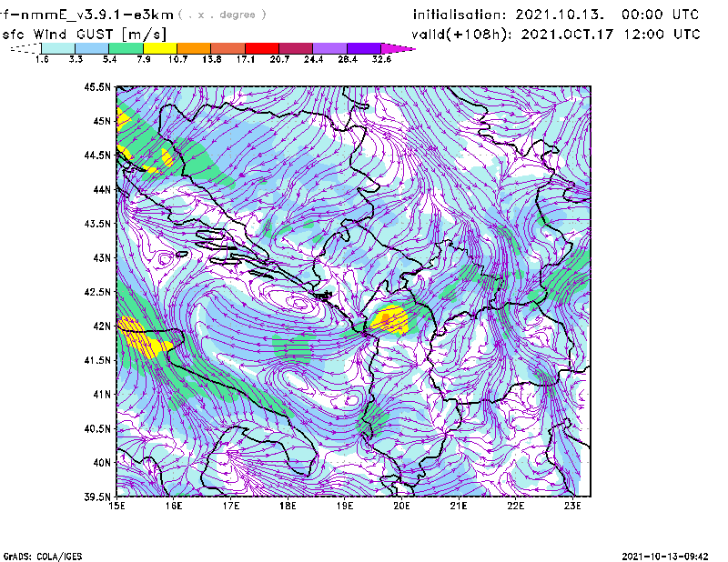Click the legend value '17.1'

(246, 59)
